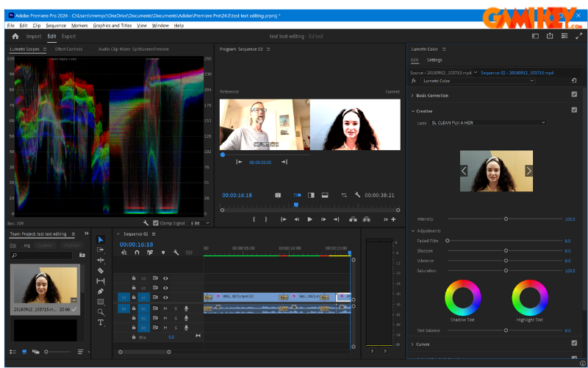Viewport: 588px width, 368px height.
Task: Select the Razor tool
Action: (101, 270)
